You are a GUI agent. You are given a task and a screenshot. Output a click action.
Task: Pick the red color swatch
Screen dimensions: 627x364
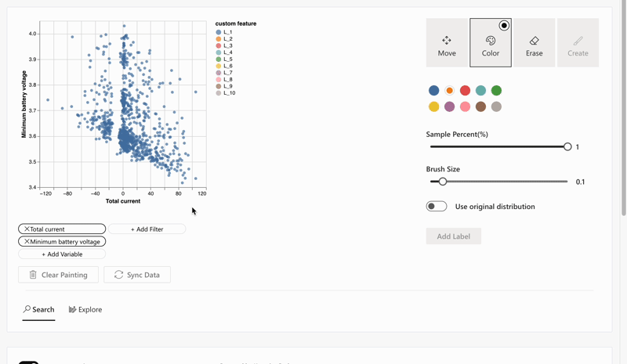[465, 91]
